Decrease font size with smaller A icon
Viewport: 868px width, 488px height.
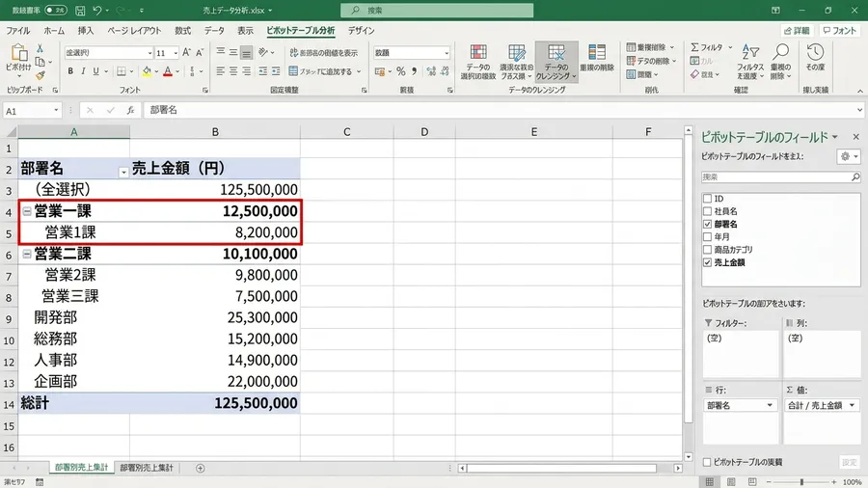200,53
